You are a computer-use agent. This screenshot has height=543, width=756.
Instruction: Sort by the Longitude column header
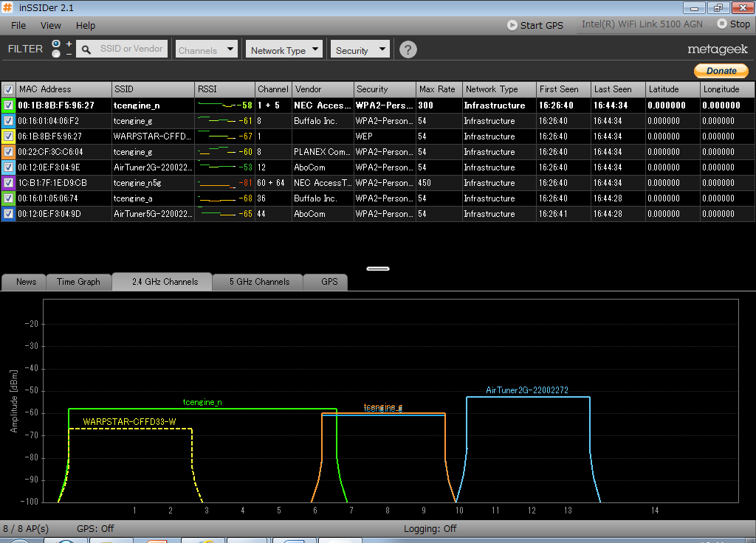727,89
